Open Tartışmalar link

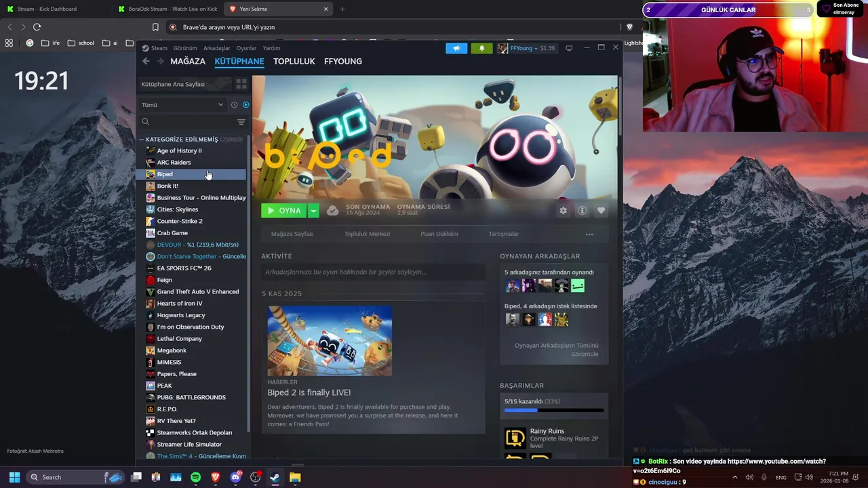[x=504, y=234]
